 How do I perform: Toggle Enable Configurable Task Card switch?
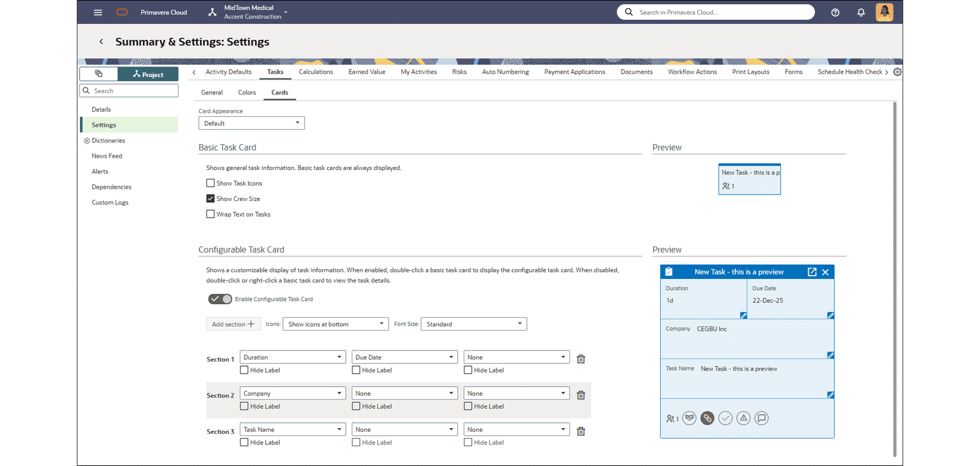(220, 299)
